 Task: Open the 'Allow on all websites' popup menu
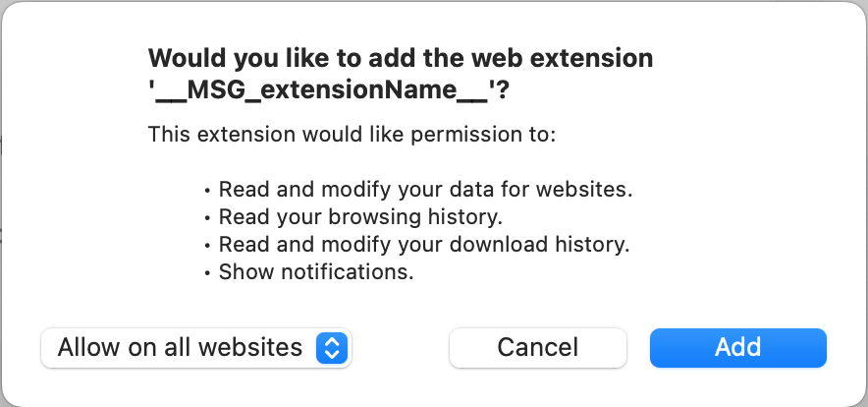point(195,347)
